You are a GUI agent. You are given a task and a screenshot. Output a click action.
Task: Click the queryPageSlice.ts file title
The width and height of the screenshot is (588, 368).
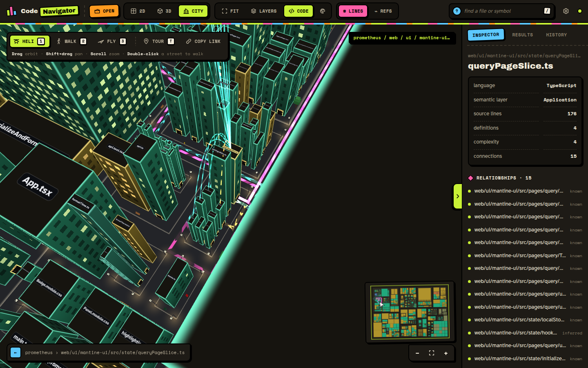pyautogui.click(x=510, y=66)
